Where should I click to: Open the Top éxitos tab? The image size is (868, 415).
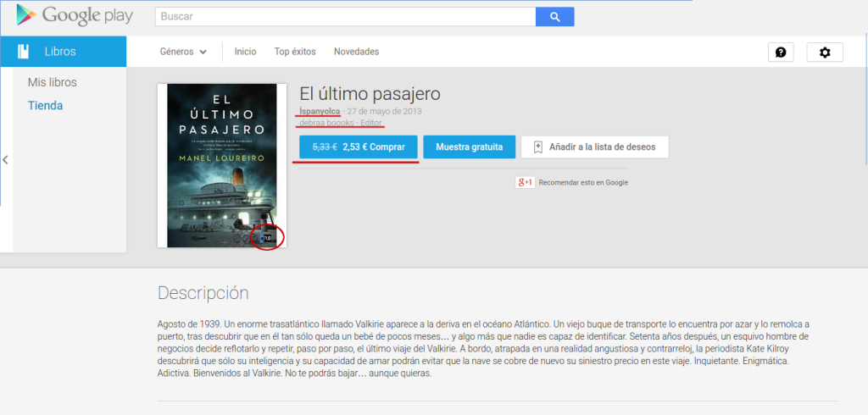pyautogui.click(x=295, y=52)
